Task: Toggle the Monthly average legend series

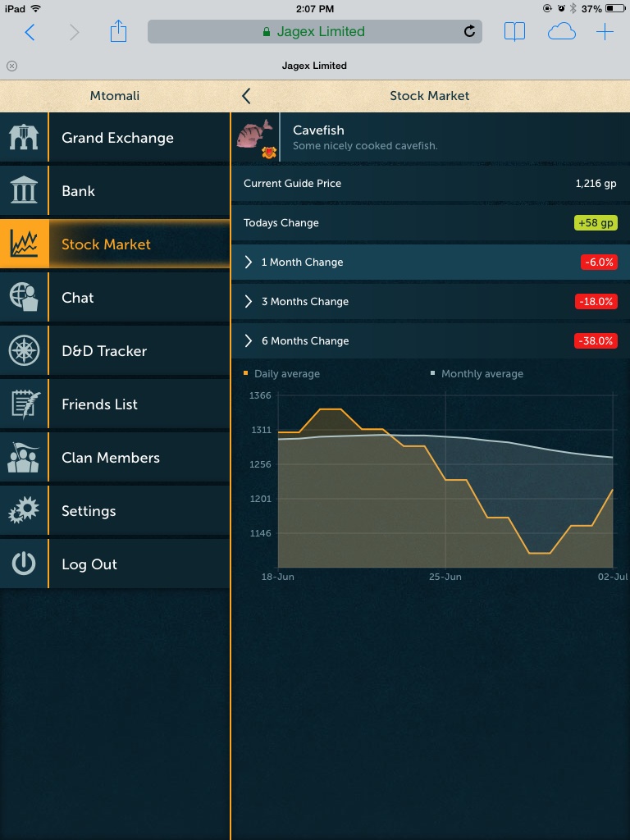Action: coord(477,374)
